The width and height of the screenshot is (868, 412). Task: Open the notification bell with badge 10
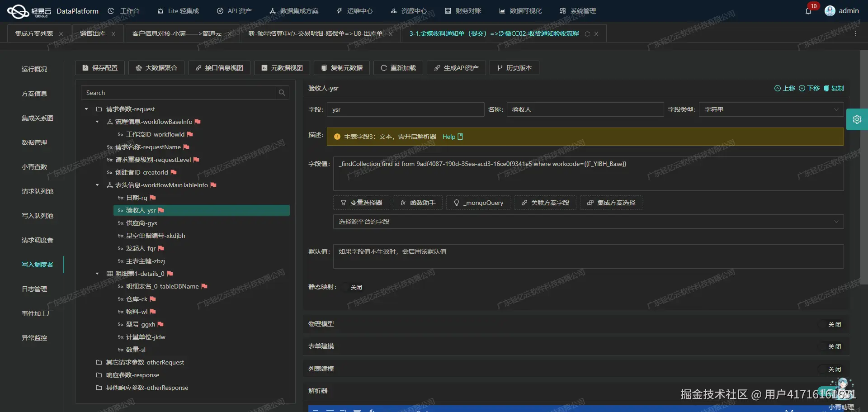pyautogui.click(x=809, y=11)
